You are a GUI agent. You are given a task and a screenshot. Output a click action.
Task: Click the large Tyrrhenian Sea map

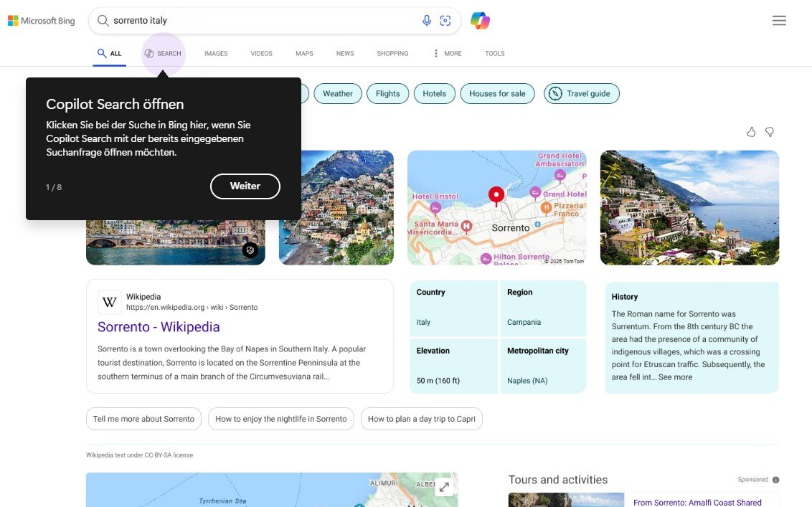(x=272, y=490)
